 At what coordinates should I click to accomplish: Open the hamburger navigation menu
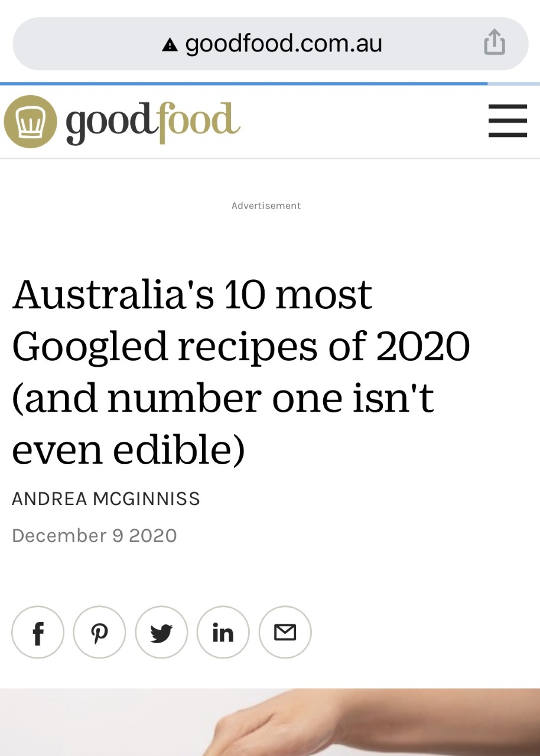pyautogui.click(x=508, y=121)
